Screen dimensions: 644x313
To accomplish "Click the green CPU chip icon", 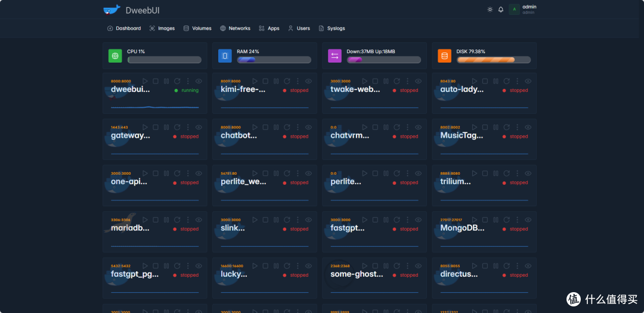I will 115,56.
